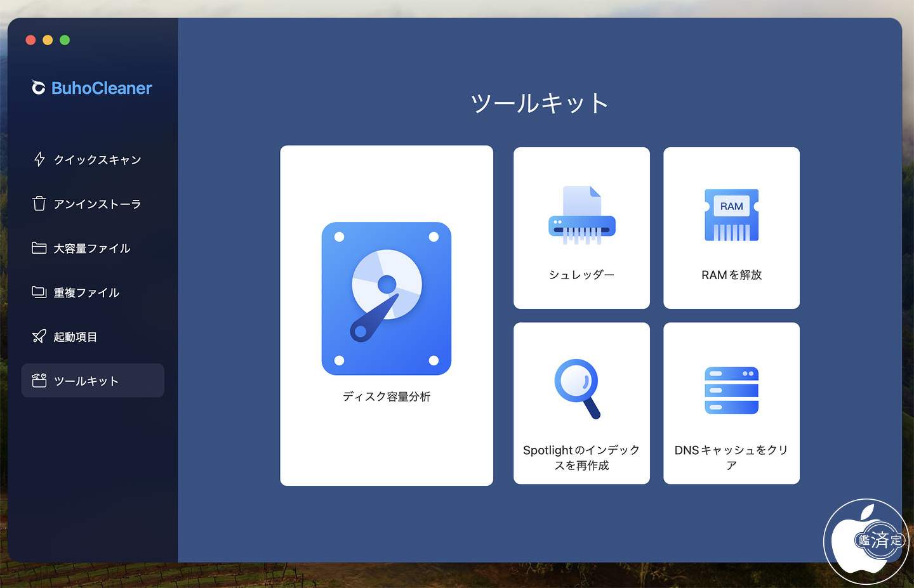This screenshot has height=588, width=914.
Task: Click the BuhoCleaner logo
Action: pyautogui.click(x=92, y=88)
